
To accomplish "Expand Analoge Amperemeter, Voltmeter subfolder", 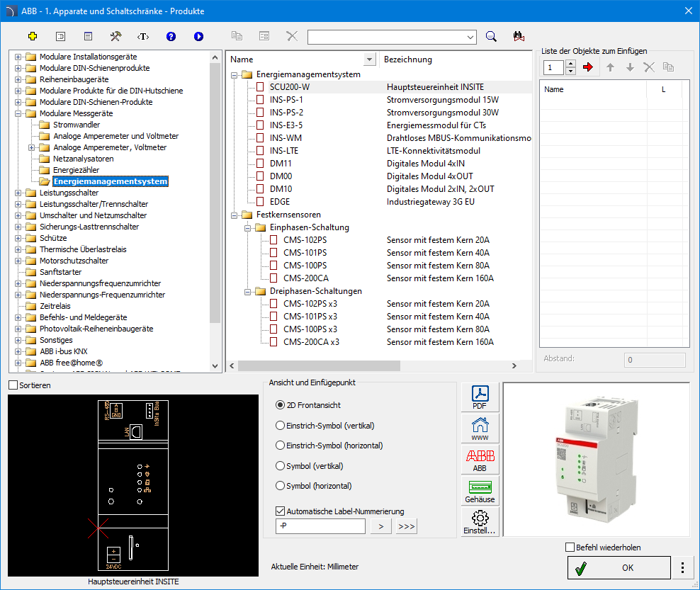I will coord(32,147).
